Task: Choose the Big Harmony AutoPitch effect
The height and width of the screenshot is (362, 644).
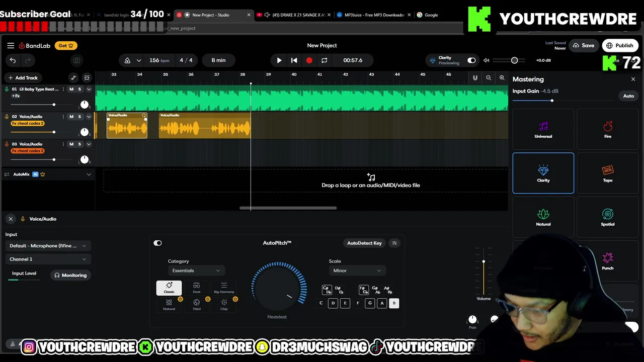Action: 224,288
